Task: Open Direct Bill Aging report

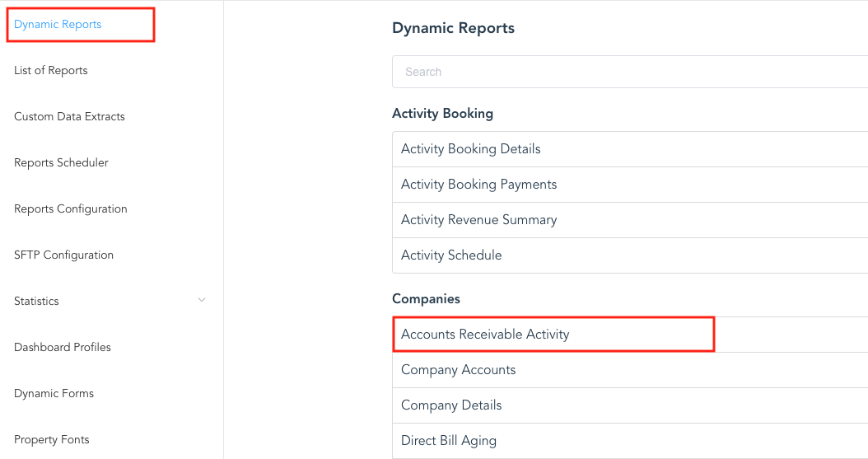Action: pyautogui.click(x=449, y=441)
